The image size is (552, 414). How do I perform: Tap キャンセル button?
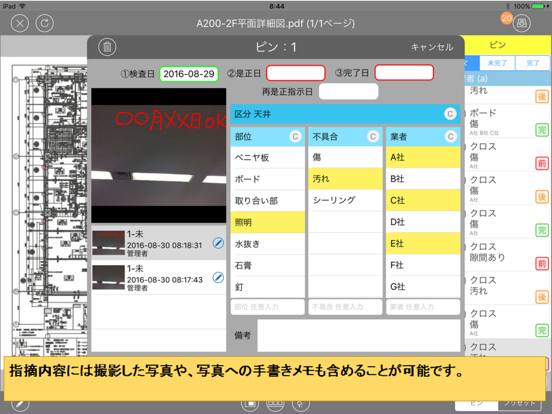click(x=432, y=47)
